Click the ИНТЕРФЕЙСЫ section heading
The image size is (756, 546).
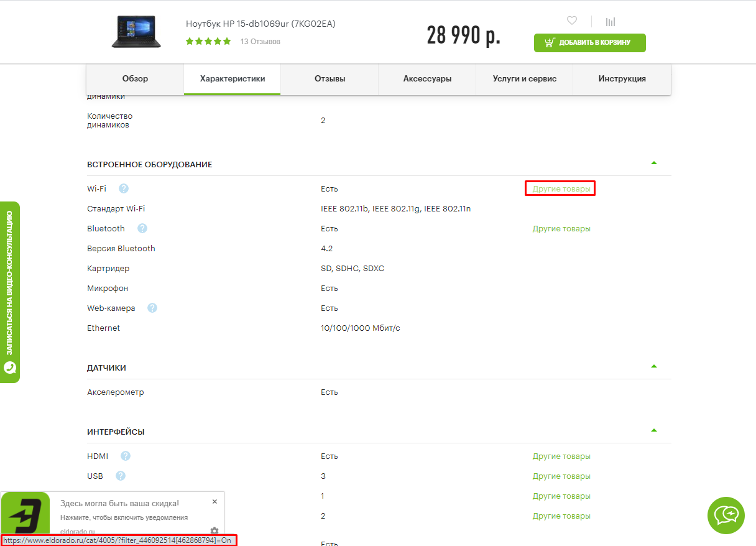pyautogui.click(x=116, y=432)
